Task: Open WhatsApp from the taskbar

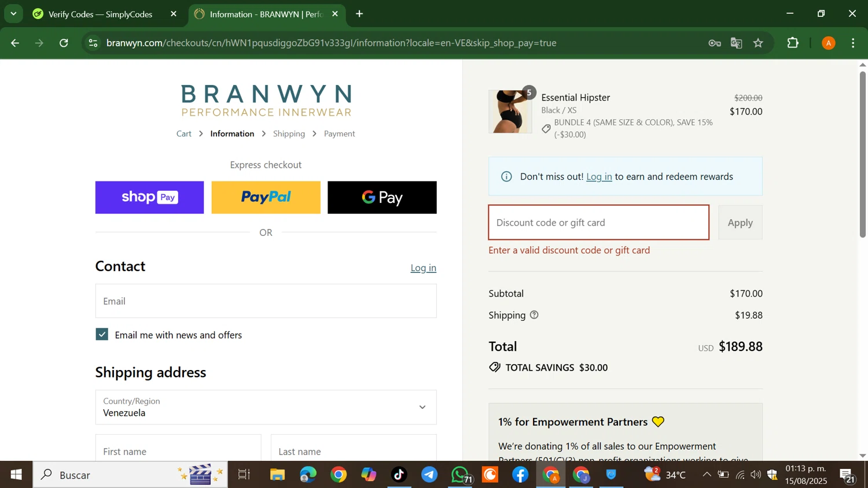Action: [x=461, y=475]
